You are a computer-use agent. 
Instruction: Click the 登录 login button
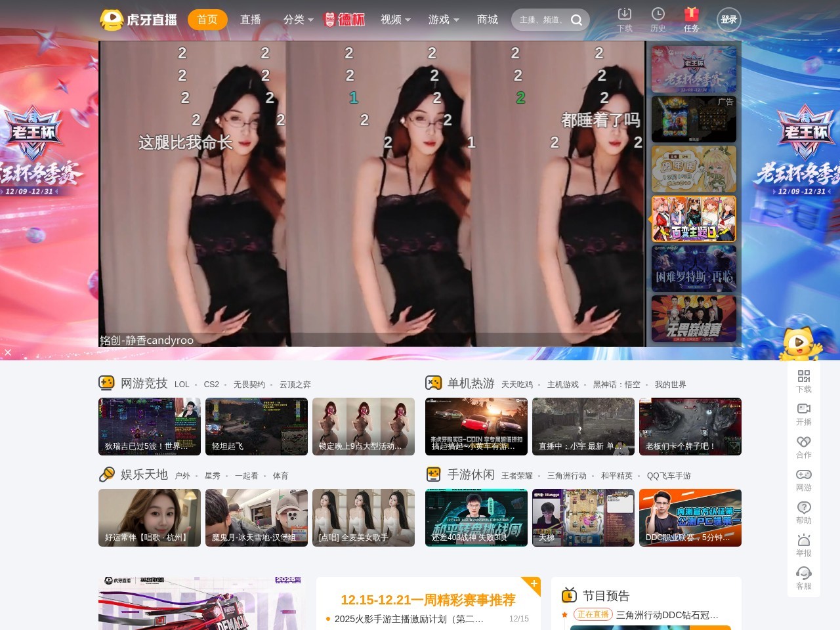pos(728,20)
